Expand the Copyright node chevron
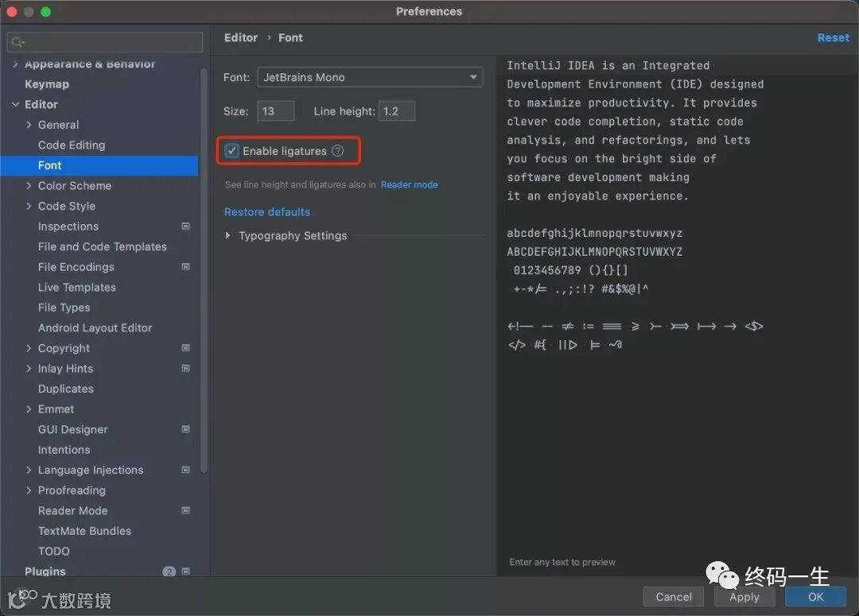The width and height of the screenshot is (859, 616). click(x=29, y=347)
